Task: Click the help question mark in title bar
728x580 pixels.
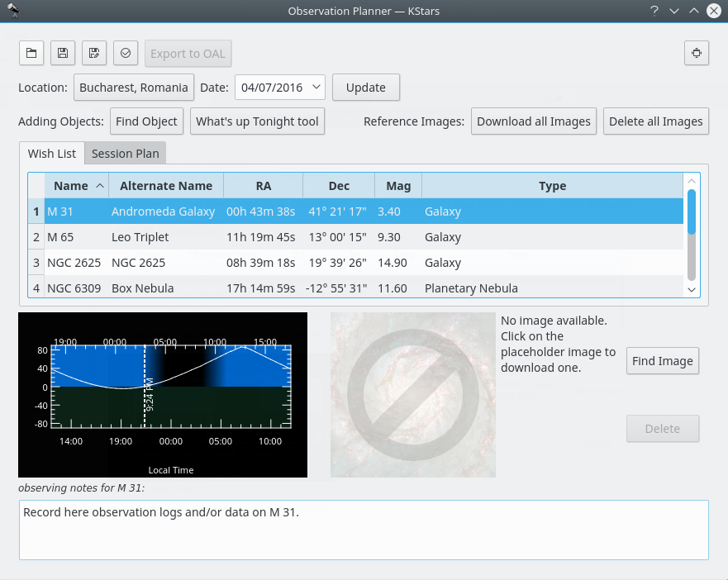Action: point(654,11)
